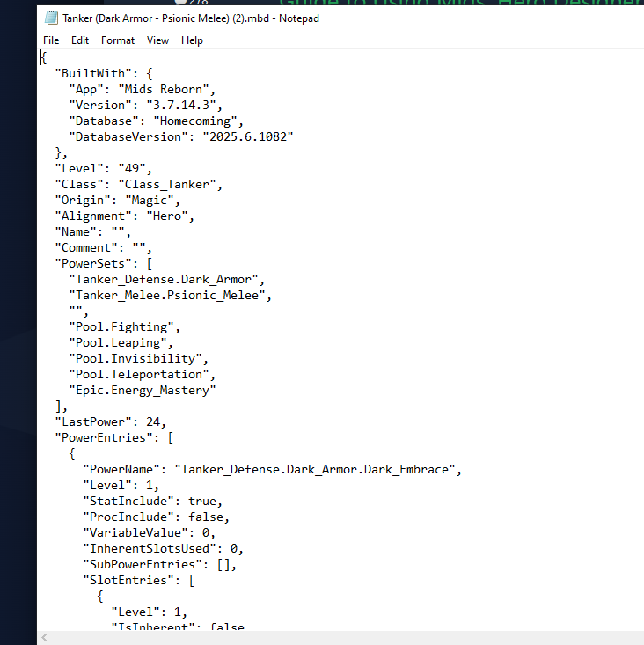The image size is (644, 645).
Task: Click the "Comment" key line
Action: (103, 247)
